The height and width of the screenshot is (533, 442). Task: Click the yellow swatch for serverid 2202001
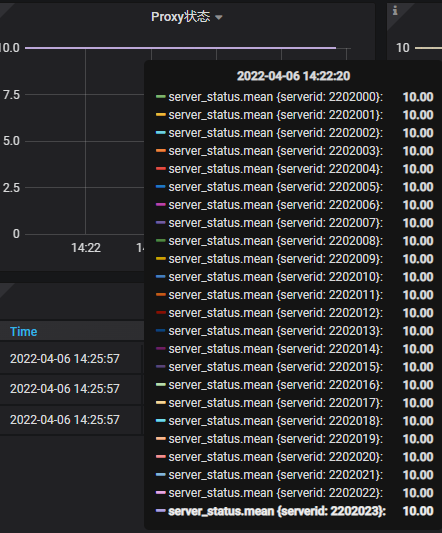pos(160,115)
